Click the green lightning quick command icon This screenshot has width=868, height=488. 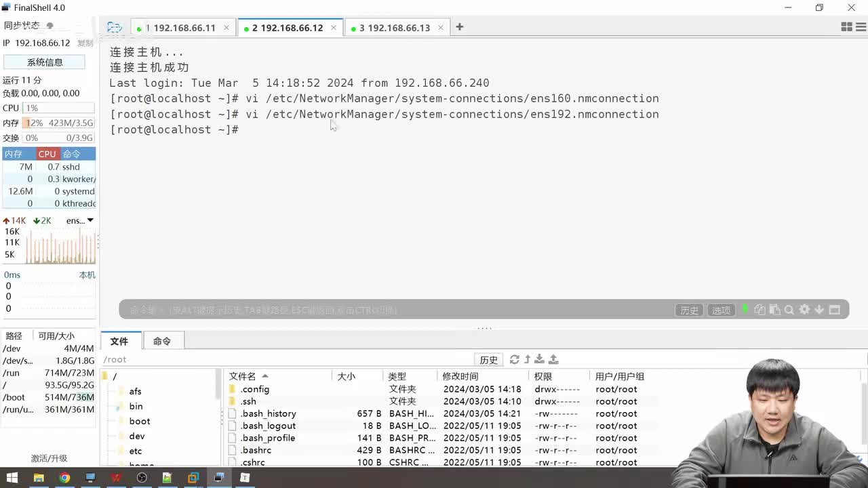click(745, 310)
